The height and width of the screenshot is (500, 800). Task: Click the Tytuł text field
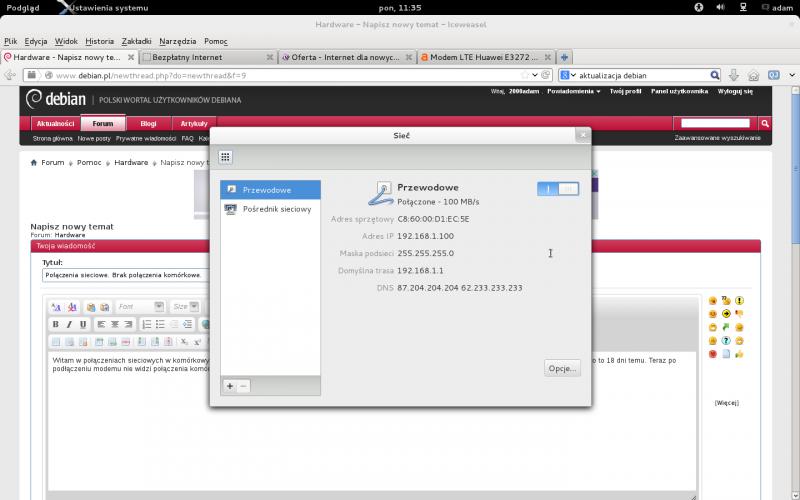click(125, 274)
